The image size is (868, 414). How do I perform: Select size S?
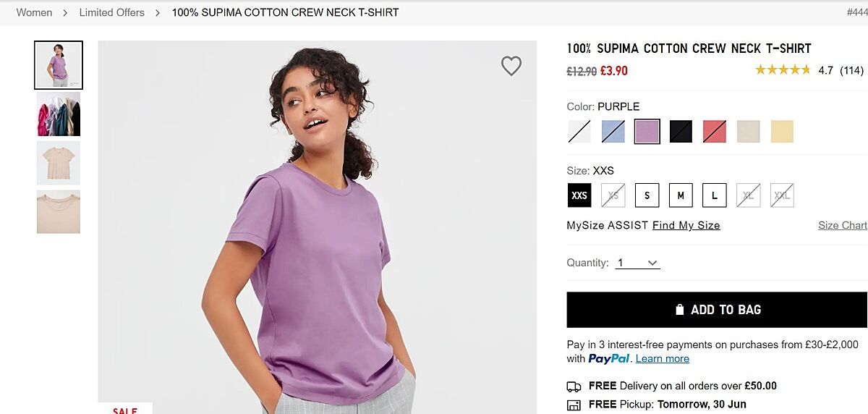tap(647, 195)
